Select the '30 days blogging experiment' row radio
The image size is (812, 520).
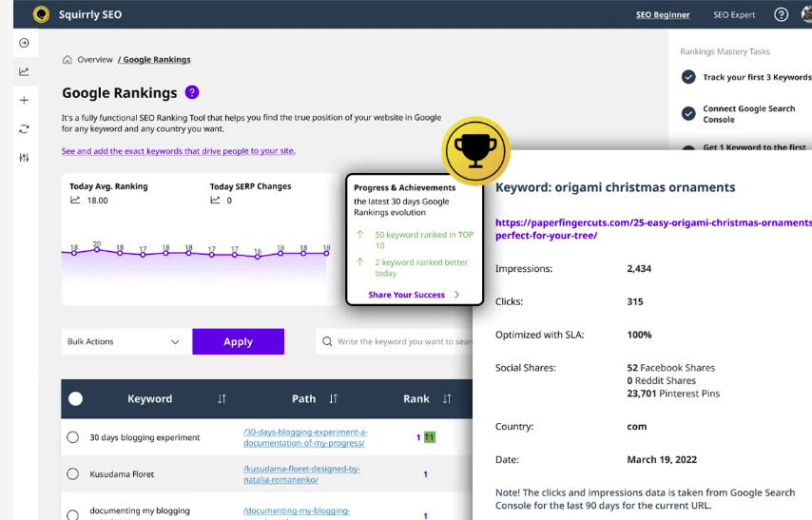pyautogui.click(x=73, y=437)
